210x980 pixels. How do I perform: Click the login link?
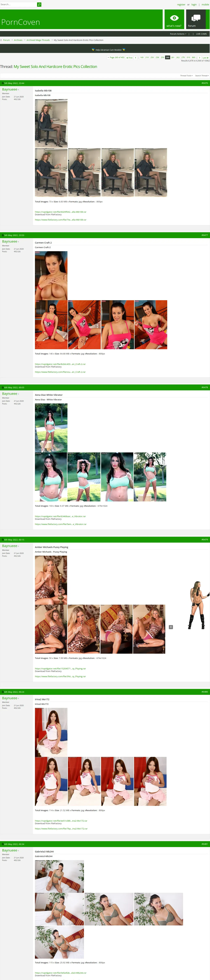[x=194, y=5]
